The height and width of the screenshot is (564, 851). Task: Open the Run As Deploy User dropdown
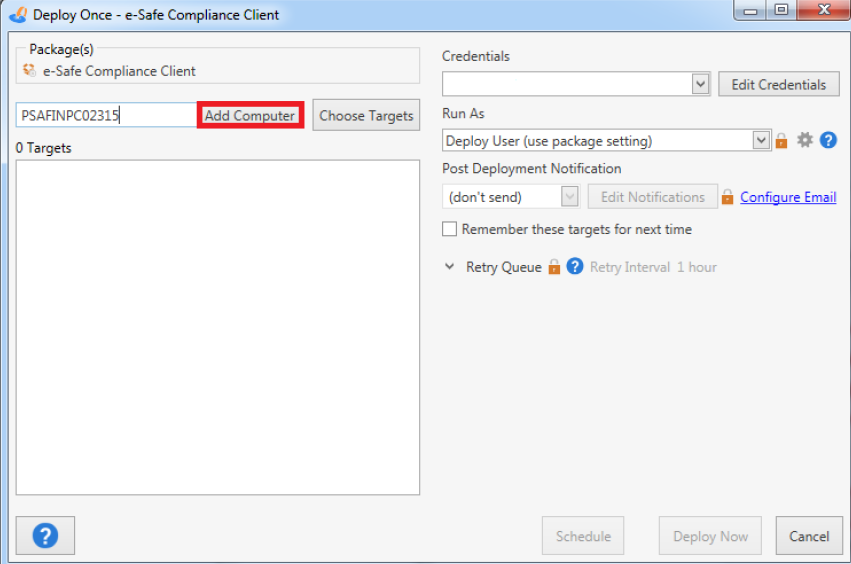point(761,141)
